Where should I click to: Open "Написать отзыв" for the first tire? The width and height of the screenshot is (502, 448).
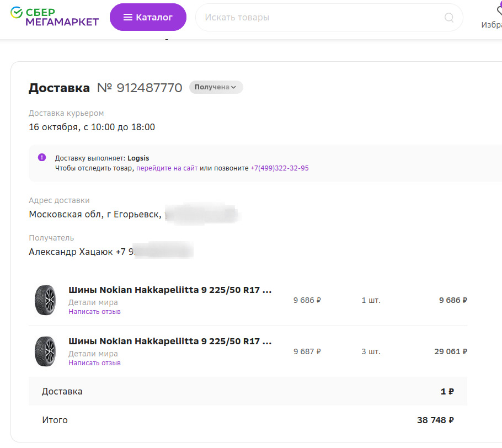tap(94, 312)
